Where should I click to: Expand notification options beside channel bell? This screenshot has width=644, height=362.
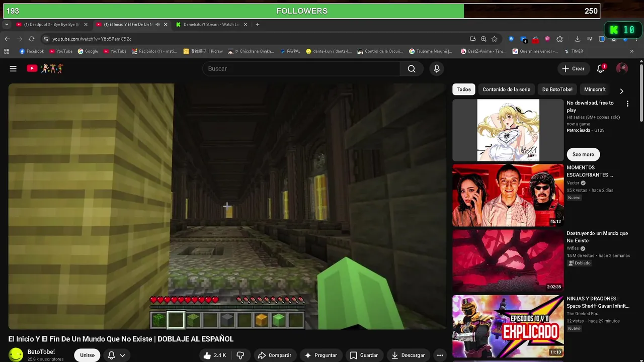pyautogui.click(x=122, y=355)
